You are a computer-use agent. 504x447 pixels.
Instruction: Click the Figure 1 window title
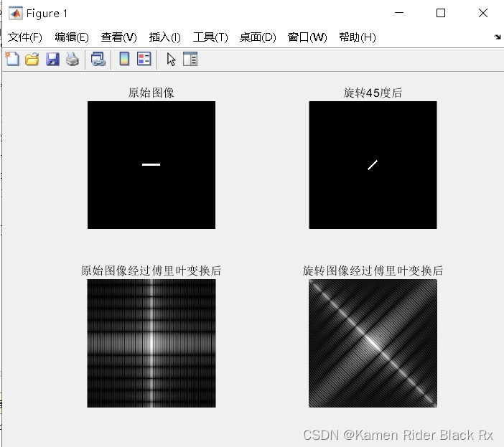pyautogui.click(x=47, y=14)
